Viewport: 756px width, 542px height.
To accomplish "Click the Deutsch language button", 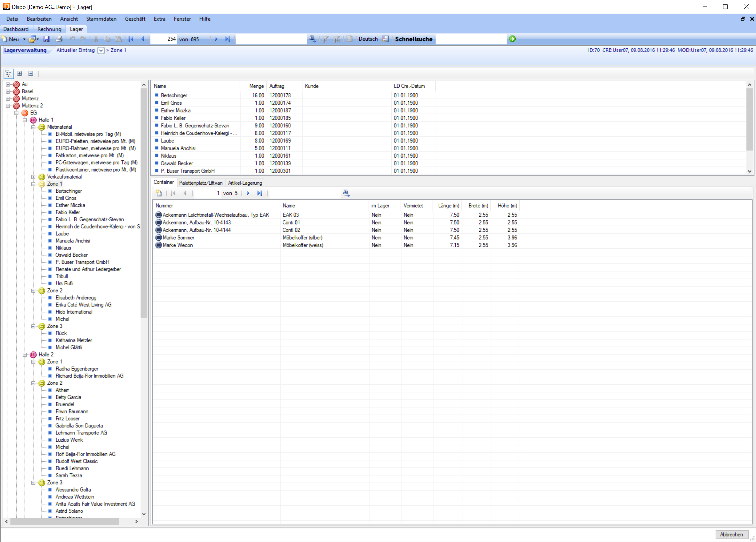I will coord(368,39).
